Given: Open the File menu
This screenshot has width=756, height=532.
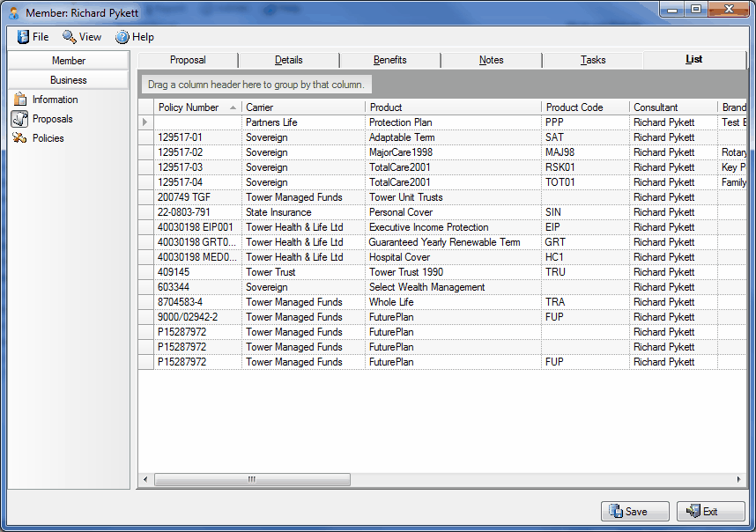Looking at the screenshot, I should point(33,37).
